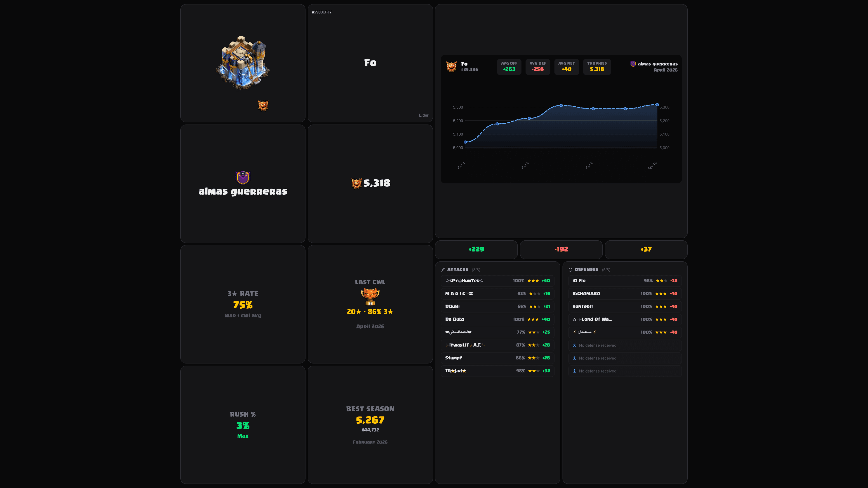868x488 pixels.
Task: Click the sword icon next to Attacks
Action: pos(443,270)
